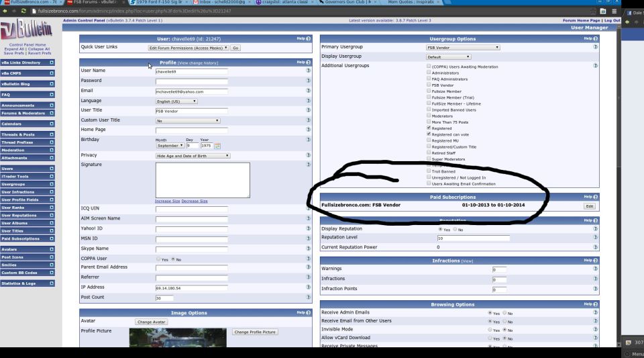Check the Administrators usergroup box

pyautogui.click(x=429, y=72)
